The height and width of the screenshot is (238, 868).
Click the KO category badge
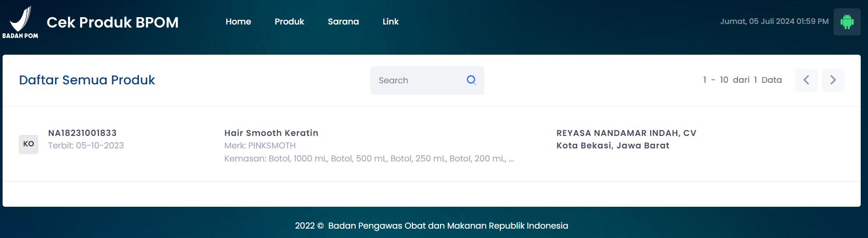click(x=29, y=144)
